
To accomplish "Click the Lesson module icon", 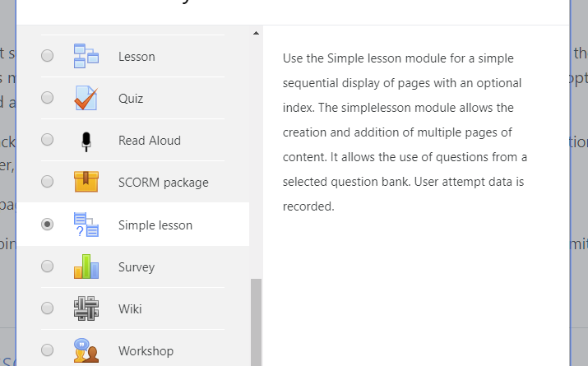I will (86, 56).
